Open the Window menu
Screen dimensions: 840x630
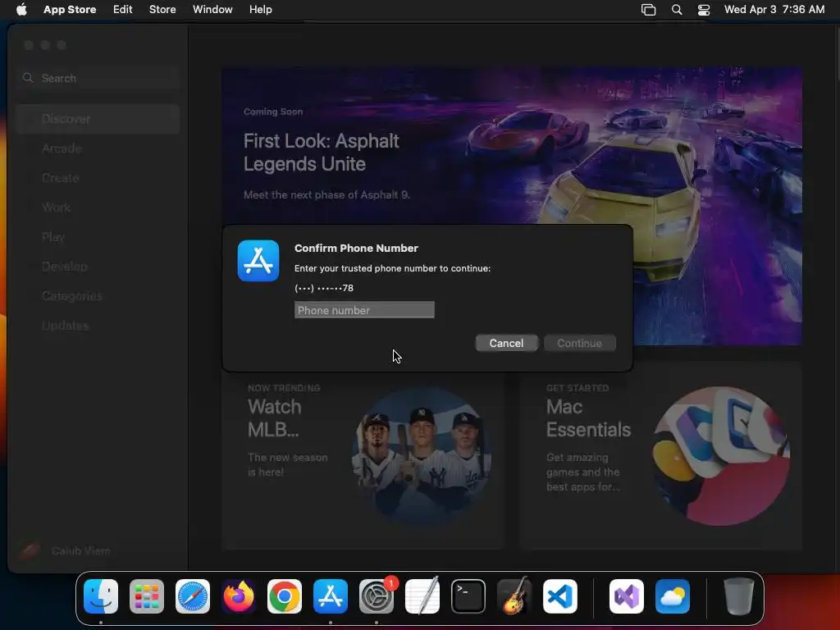(x=212, y=10)
